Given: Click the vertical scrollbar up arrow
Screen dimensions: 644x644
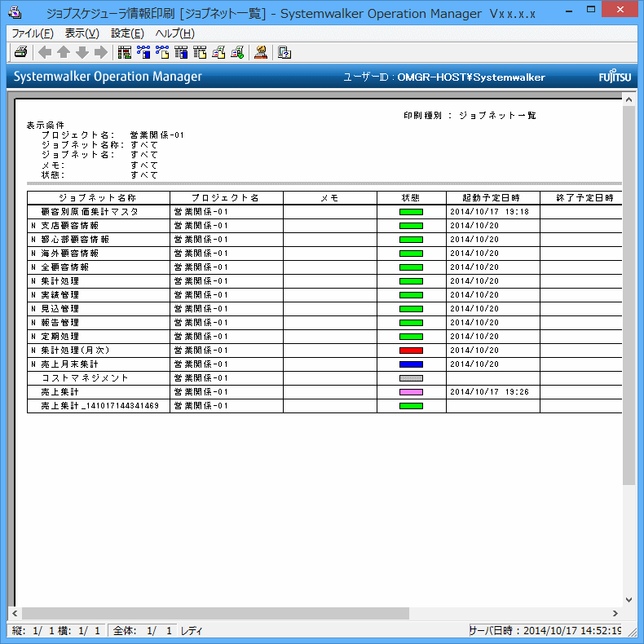Looking at the screenshot, I should click(x=629, y=99).
